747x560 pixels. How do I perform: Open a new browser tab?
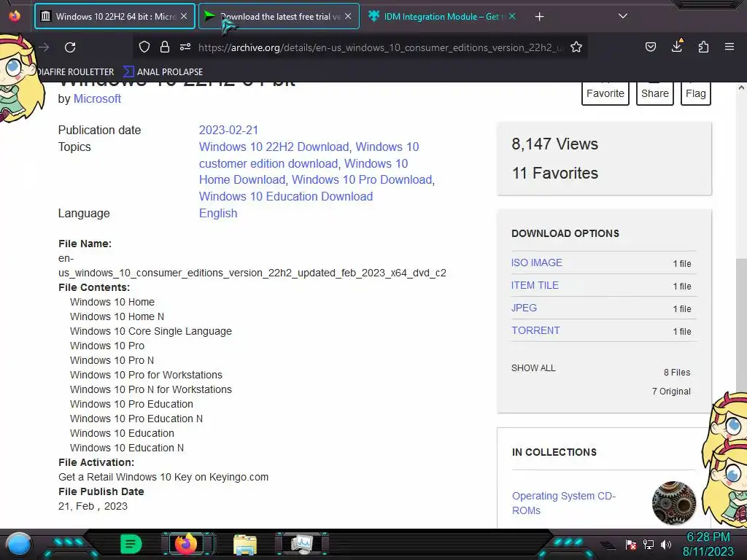539,17
